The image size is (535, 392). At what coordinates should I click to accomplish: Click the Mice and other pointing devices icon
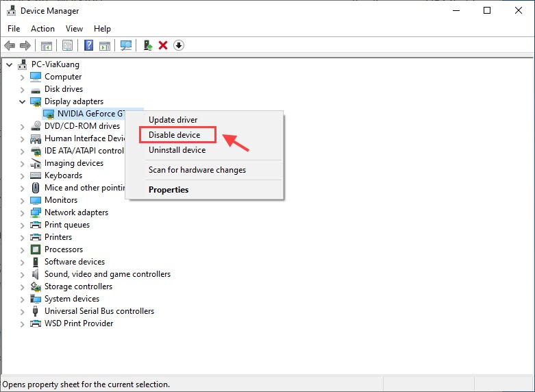(x=36, y=188)
